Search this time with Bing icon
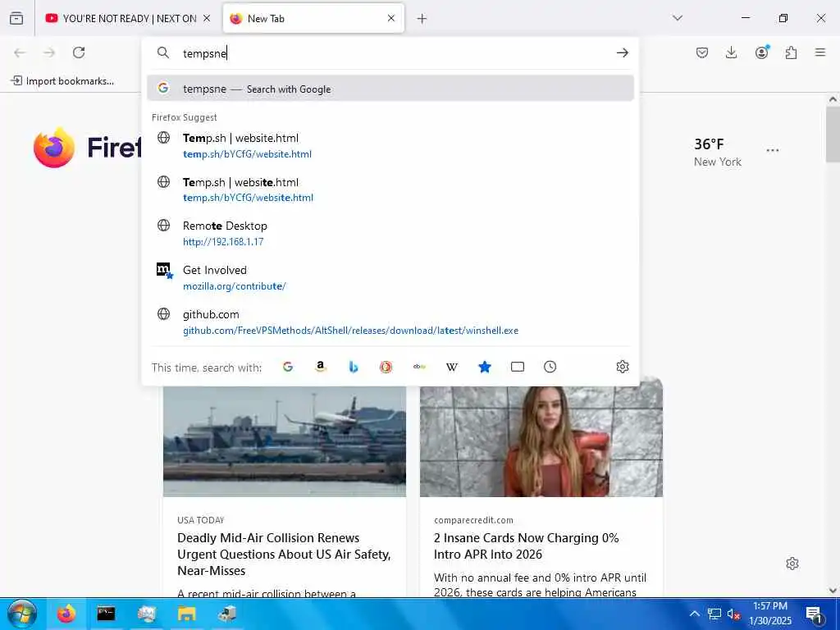This screenshot has width=840, height=630. pyautogui.click(x=353, y=367)
